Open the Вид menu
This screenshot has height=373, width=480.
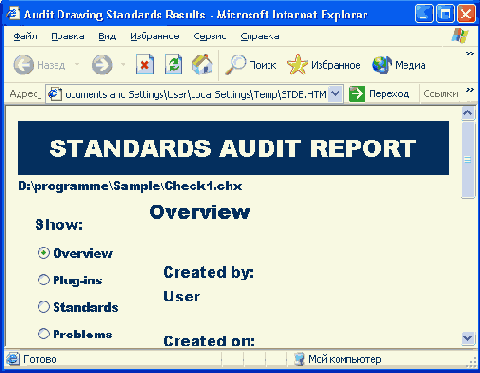(107, 36)
